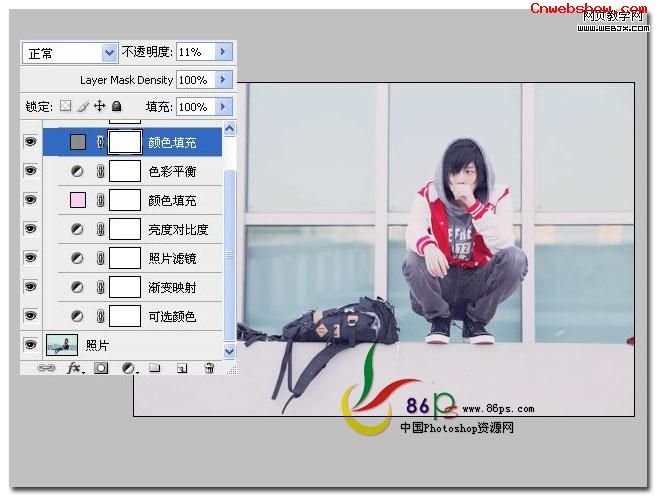
Task: Click the link layers icon
Action: pyautogui.click(x=46, y=368)
